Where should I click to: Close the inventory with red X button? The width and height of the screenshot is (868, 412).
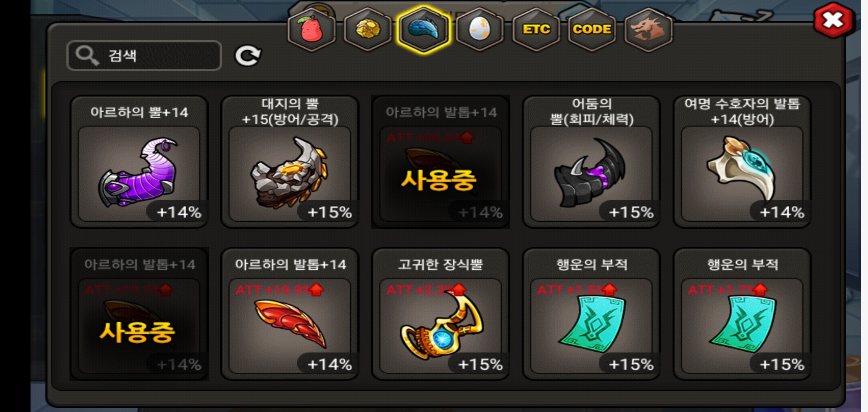(833, 20)
